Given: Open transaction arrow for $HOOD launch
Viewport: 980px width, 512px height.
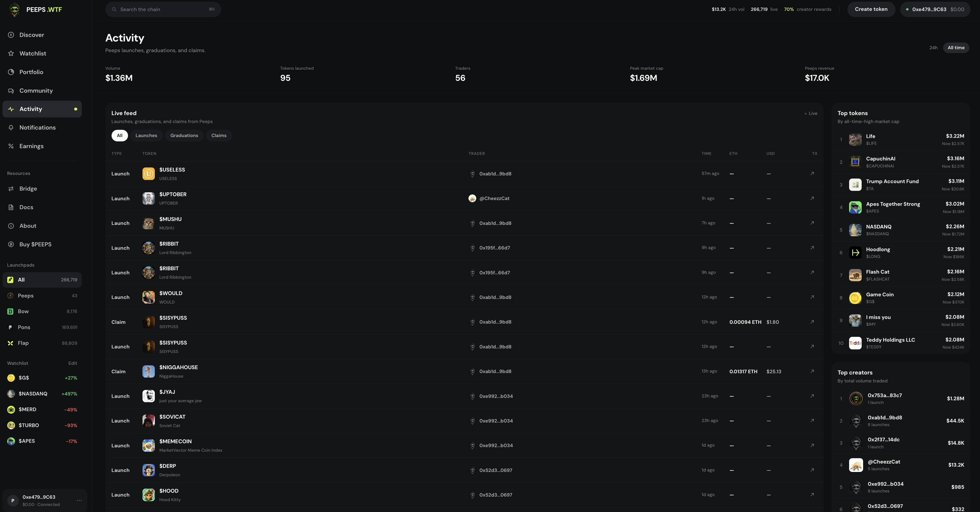Looking at the screenshot, I should coord(812,495).
